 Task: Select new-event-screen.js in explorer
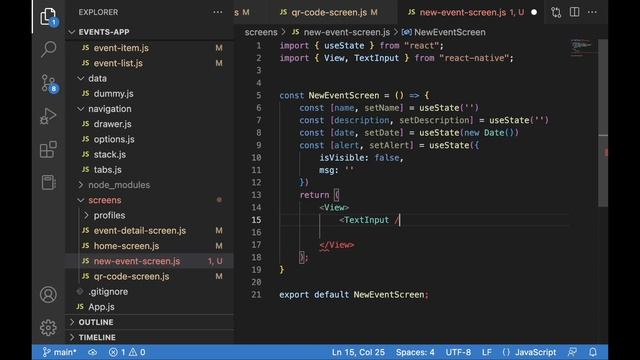point(149,261)
